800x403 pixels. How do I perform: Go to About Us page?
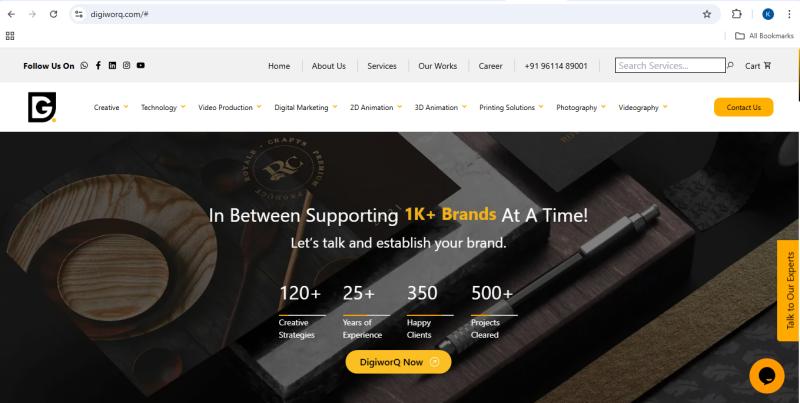pos(329,66)
